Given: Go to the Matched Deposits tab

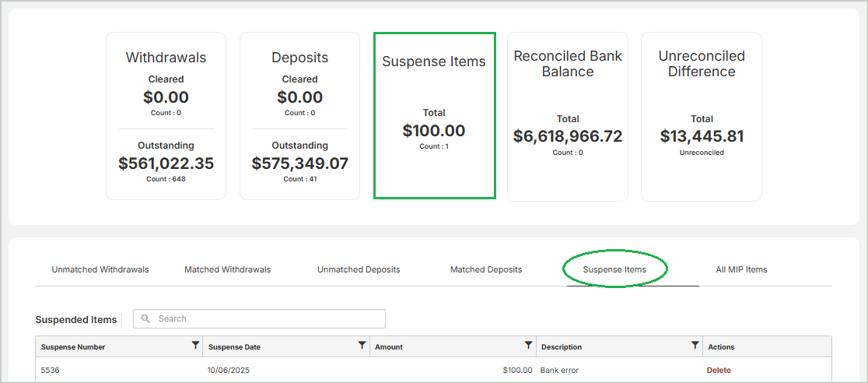Looking at the screenshot, I should click(486, 269).
